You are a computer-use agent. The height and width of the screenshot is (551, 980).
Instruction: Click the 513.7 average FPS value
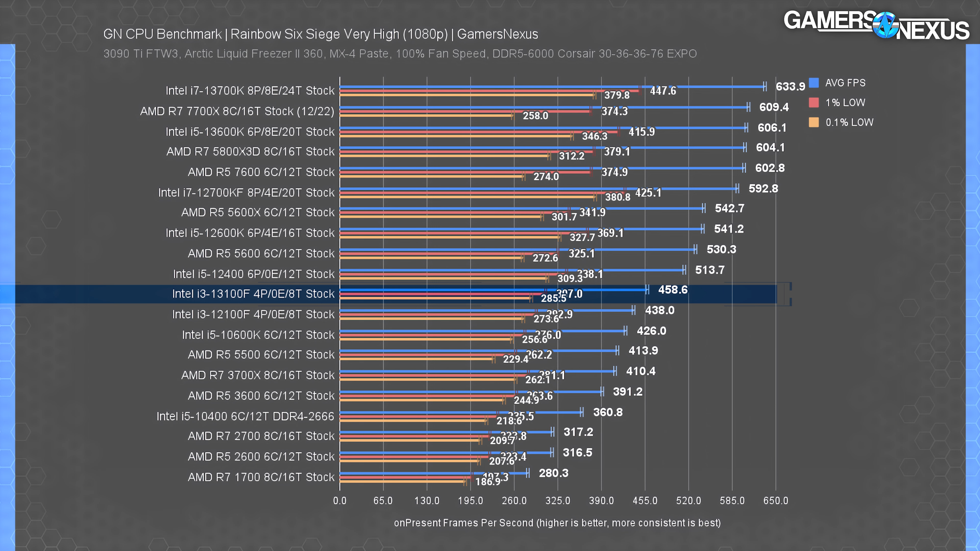[x=710, y=270]
